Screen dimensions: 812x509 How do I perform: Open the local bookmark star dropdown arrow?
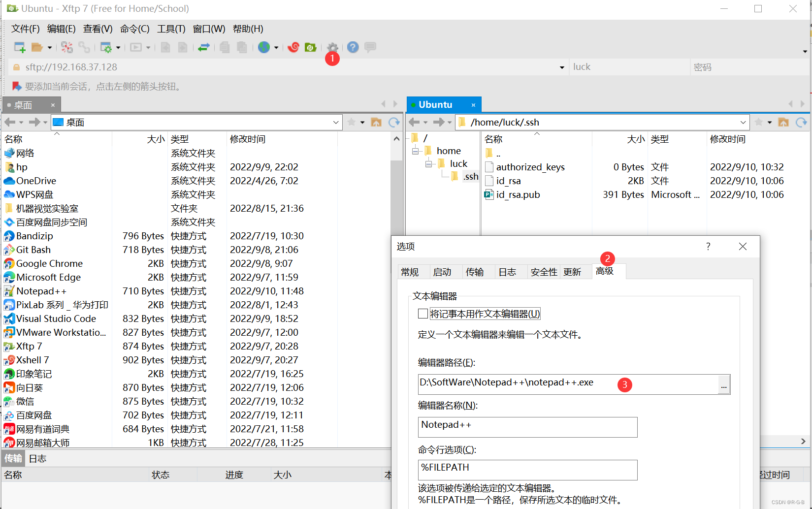click(x=362, y=122)
